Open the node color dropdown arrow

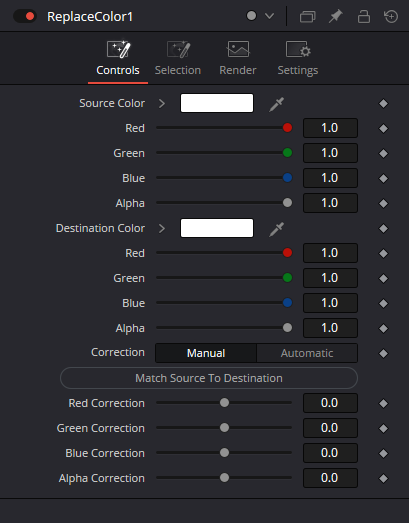[x=269, y=16]
